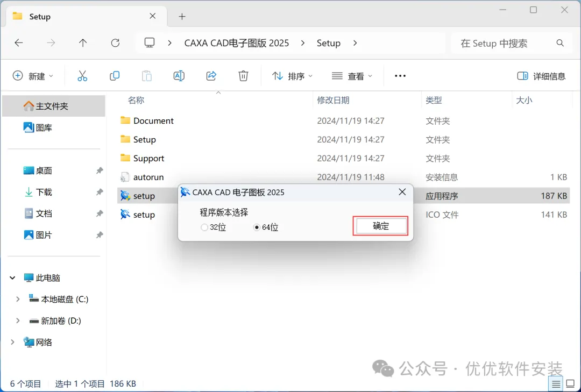Screen dimensions: 581x392
Task: Navigate to CAXA CAD电子图版 2025 breadcrumb
Action: coord(236,43)
